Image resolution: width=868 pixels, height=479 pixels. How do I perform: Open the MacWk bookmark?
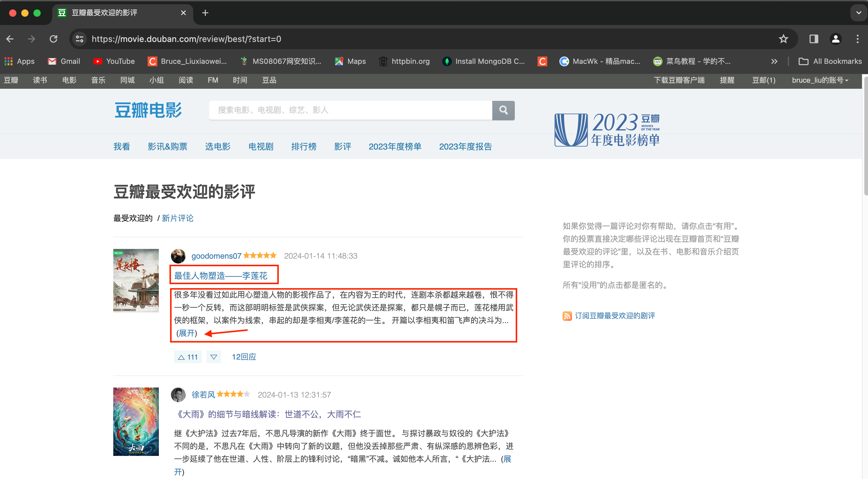[x=600, y=61]
